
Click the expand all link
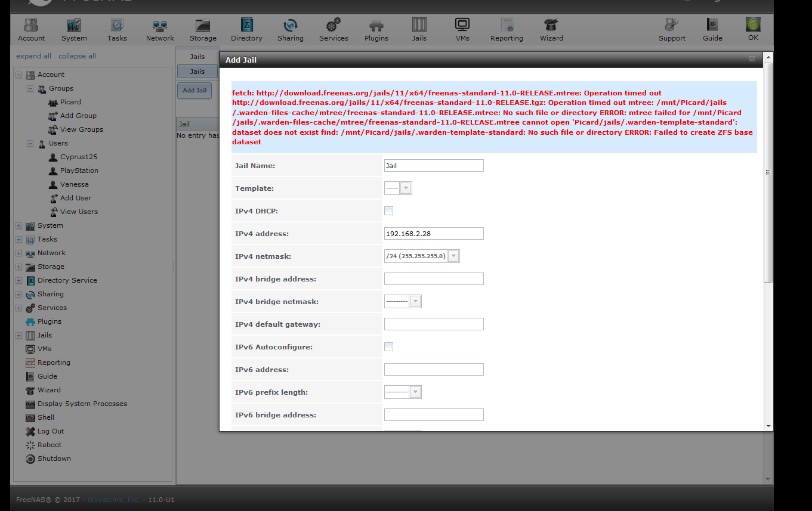point(34,56)
